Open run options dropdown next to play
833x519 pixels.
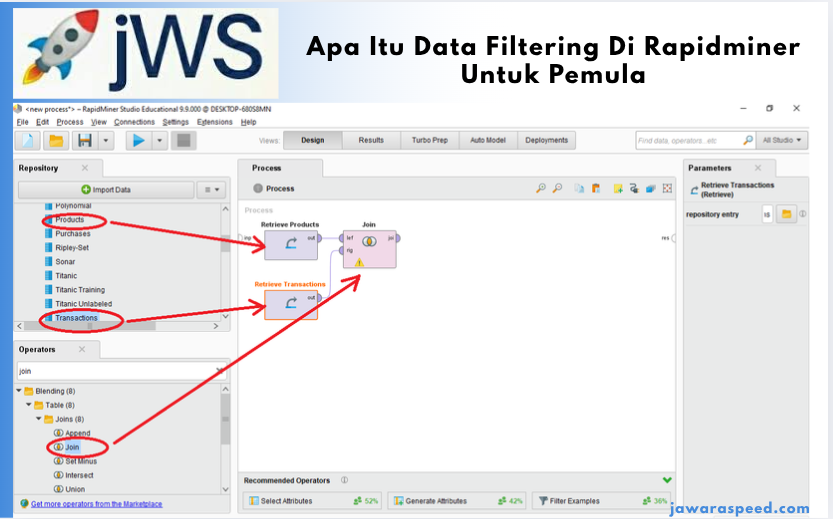point(159,141)
